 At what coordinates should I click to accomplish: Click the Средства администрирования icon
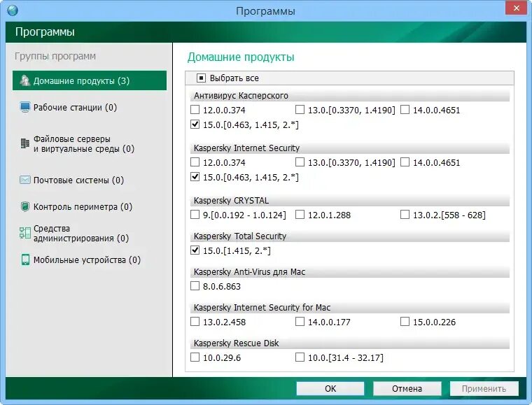coord(24,233)
